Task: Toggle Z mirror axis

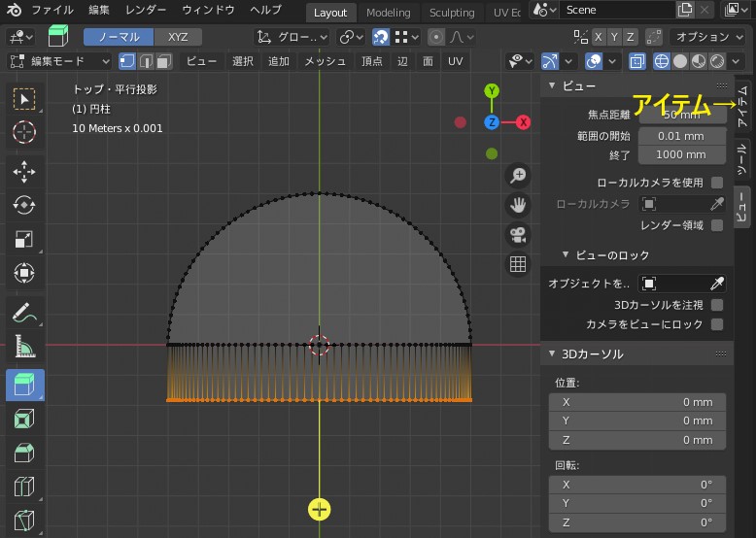Action: point(630,37)
